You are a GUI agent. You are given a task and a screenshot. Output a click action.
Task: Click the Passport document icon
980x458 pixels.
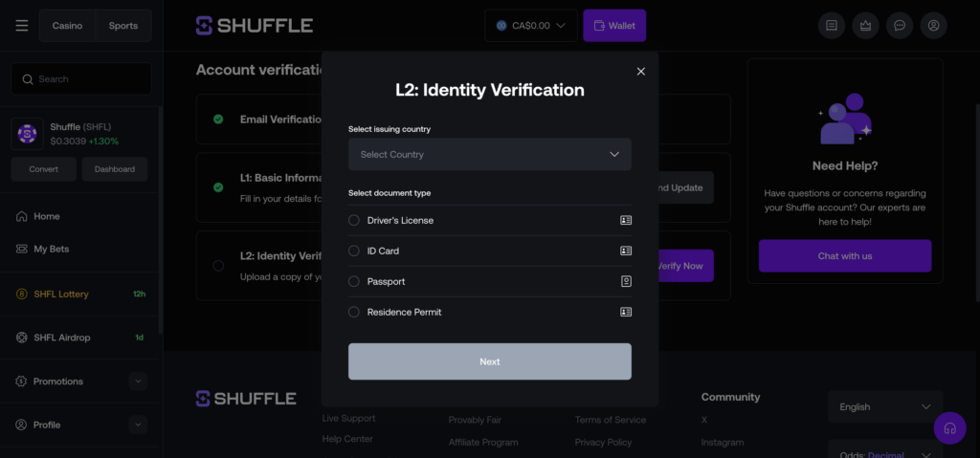626,282
